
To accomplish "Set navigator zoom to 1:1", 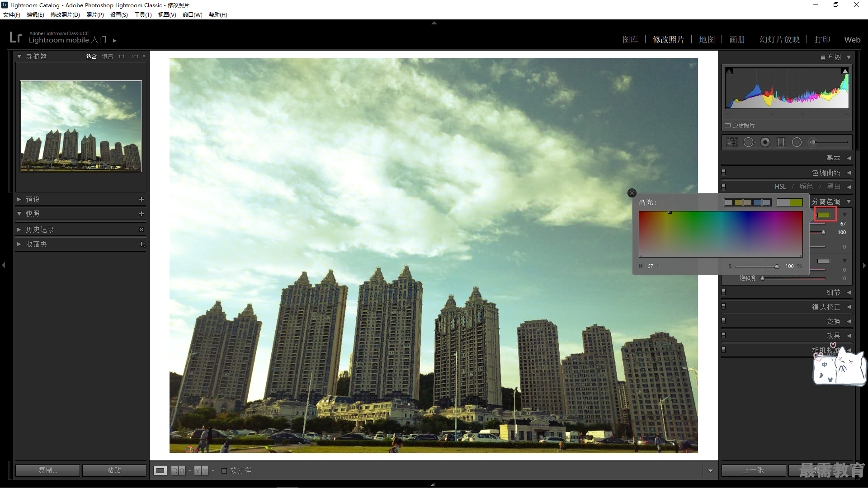I will [121, 56].
